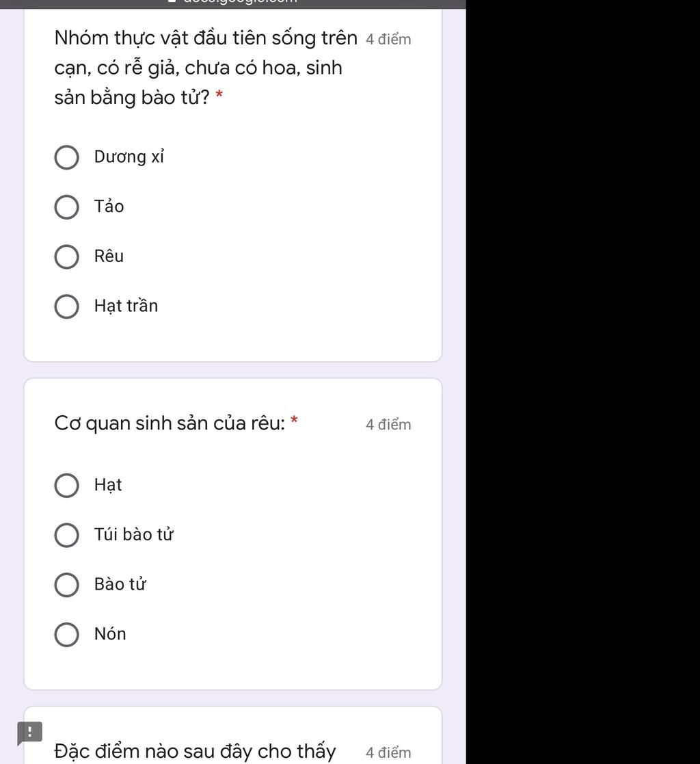Click '4 điểm' label of first question
This screenshot has height=764, width=700.
[x=388, y=40]
